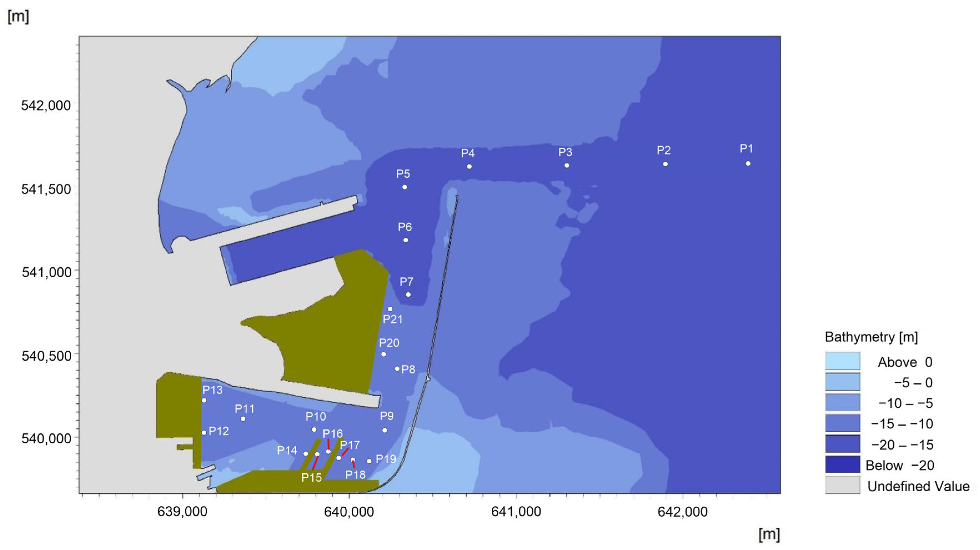Select the P13 point marker
This screenshot has width=980, height=550.
pos(204,401)
